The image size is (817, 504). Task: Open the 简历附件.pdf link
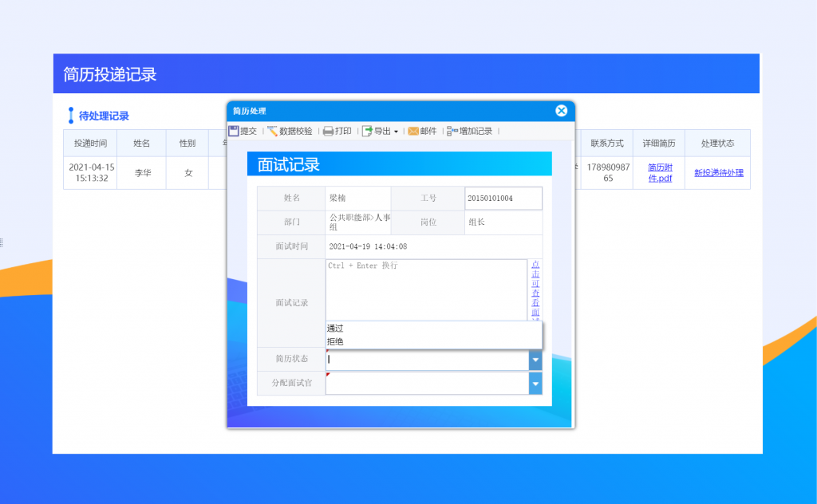point(659,173)
